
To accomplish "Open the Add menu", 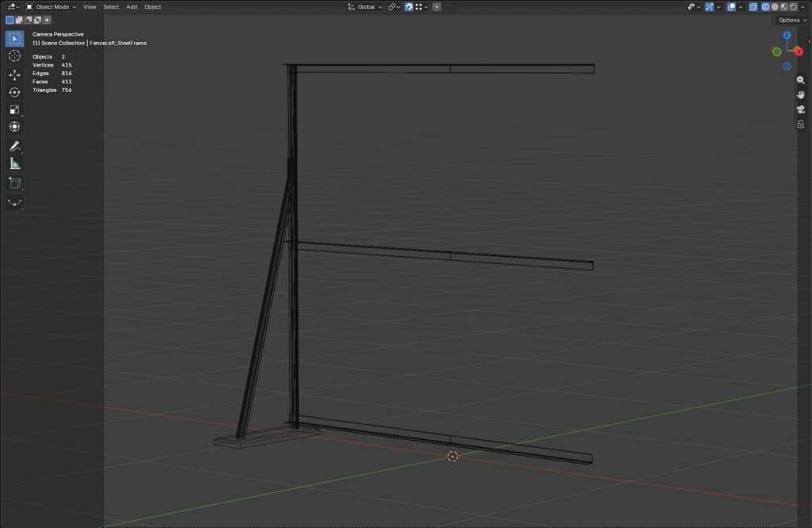I will (132, 6).
